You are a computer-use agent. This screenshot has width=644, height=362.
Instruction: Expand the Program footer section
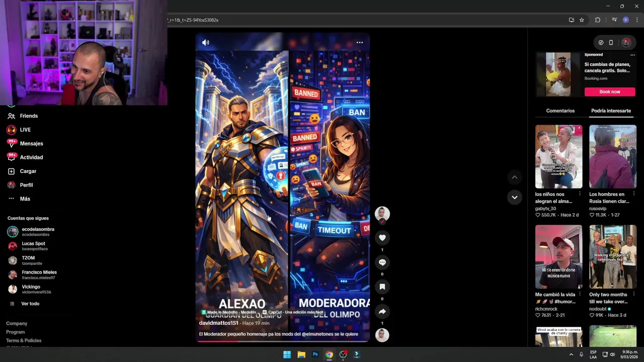(15, 332)
